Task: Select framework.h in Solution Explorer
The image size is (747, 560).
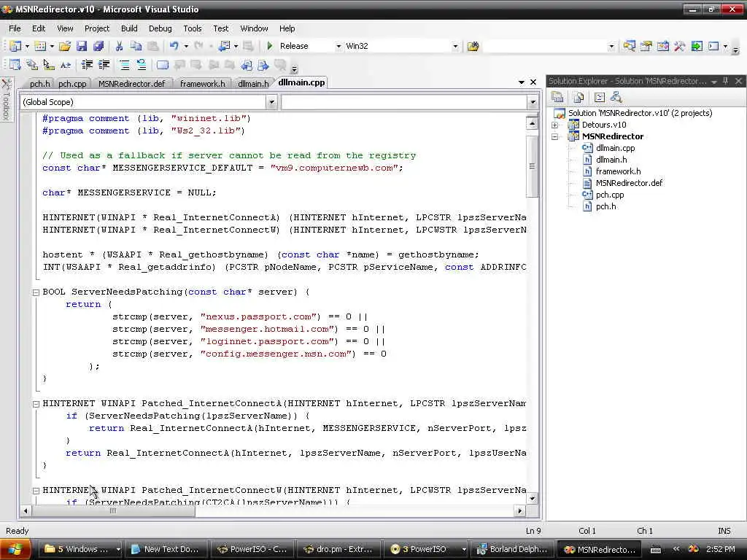Action: tap(619, 171)
